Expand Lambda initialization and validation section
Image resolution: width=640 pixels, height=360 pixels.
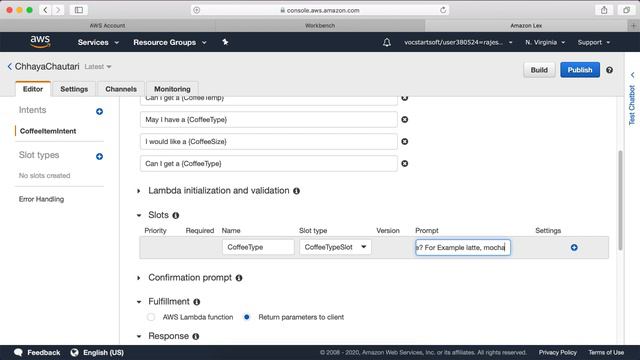pos(139,191)
